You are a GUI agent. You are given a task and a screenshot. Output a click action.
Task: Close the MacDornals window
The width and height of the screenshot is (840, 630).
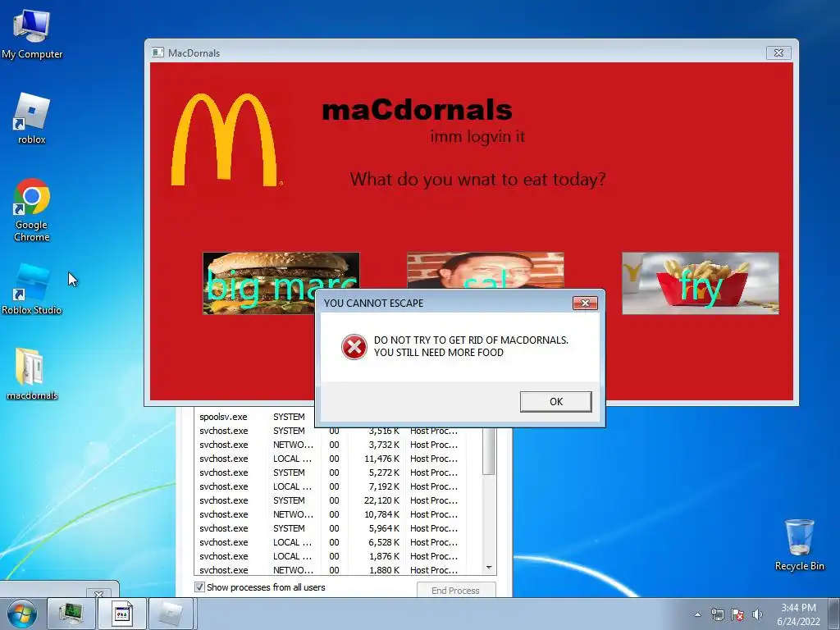click(779, 52)
